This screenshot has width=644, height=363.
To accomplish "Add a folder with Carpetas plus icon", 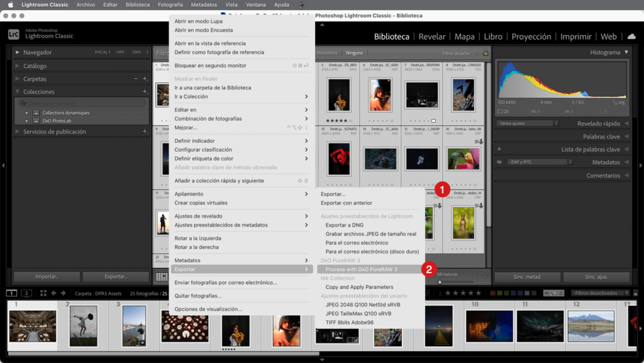I will 145,79.
